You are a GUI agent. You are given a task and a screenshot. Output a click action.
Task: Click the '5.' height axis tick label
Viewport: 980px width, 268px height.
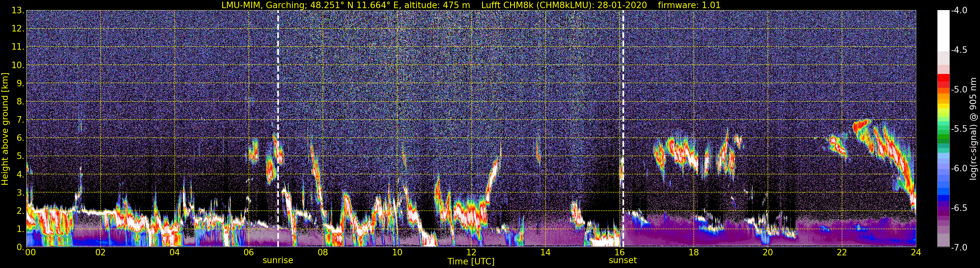point(20,156)
